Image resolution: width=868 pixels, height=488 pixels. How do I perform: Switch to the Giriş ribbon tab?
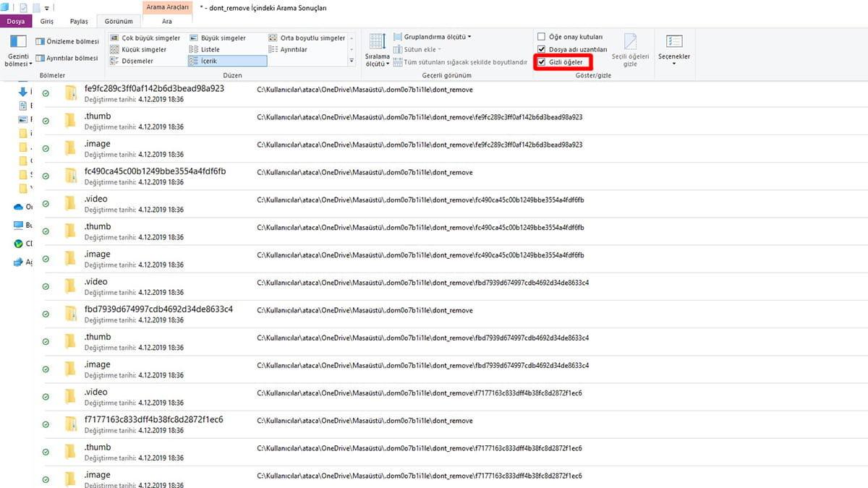47,22
